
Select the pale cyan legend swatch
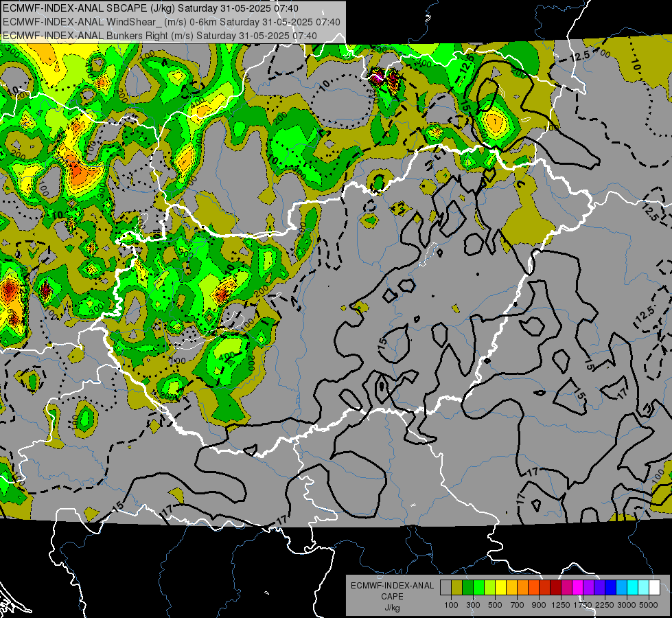[643, 587]
